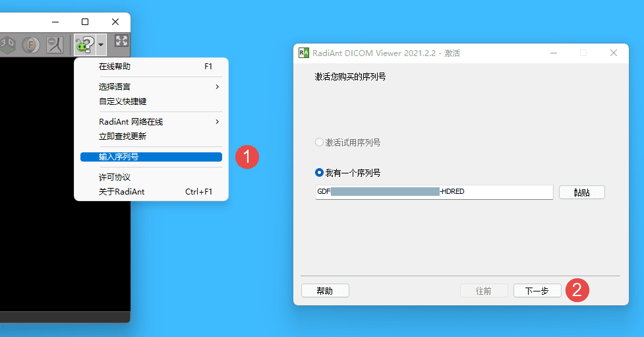Select 我有一个序列号 radio option
The width and height of the screenshot is (644, 337).
[x=320, y=173]
